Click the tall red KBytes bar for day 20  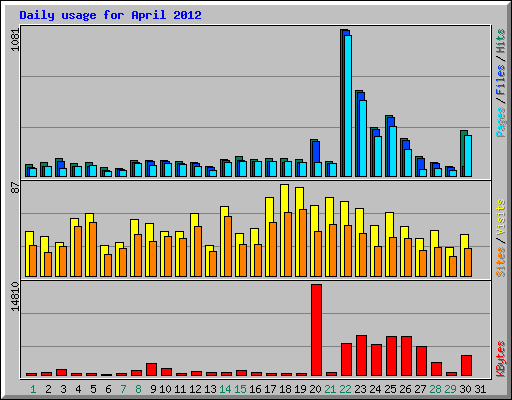[x=316, y=330]
